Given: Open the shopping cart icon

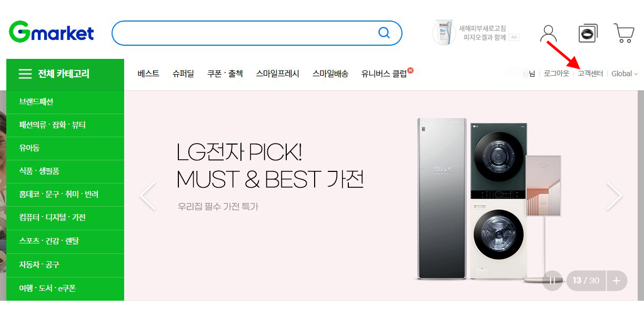Looking at the screenshot, I should click(x=624, y=33).
